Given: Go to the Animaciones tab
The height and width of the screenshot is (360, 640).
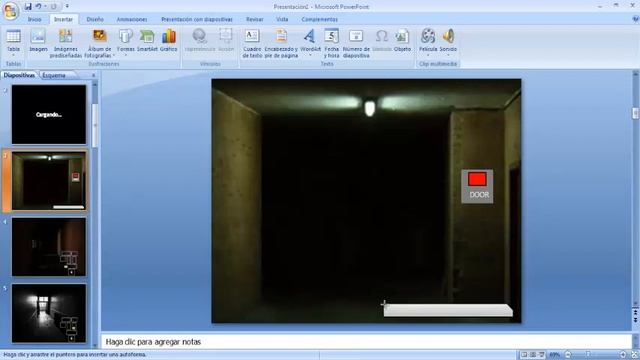Looking at the screenshot, I should tap(132, 19).
